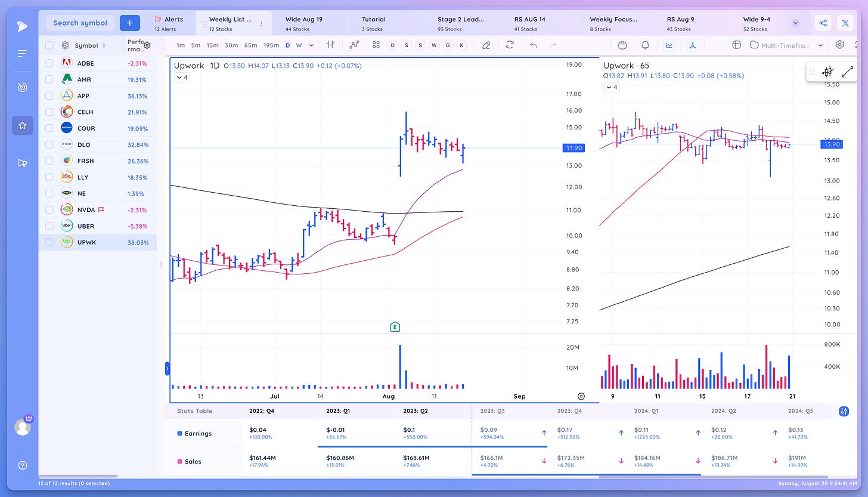Select the 15m timeframe
This screenshot has width=868, height=497.
(x=212, y=45)
